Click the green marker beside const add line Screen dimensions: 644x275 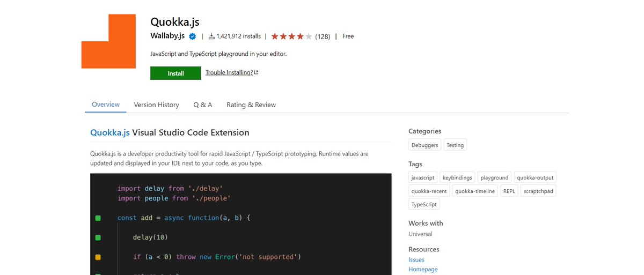pyautogui.click(x=98, y=218)
